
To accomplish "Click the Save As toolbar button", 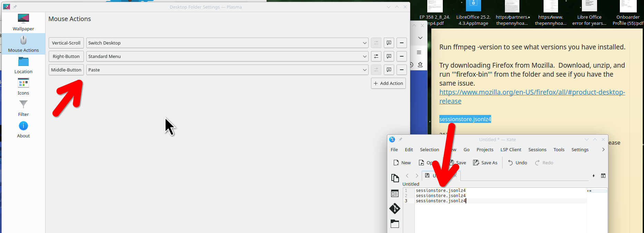I will [485, 163].
